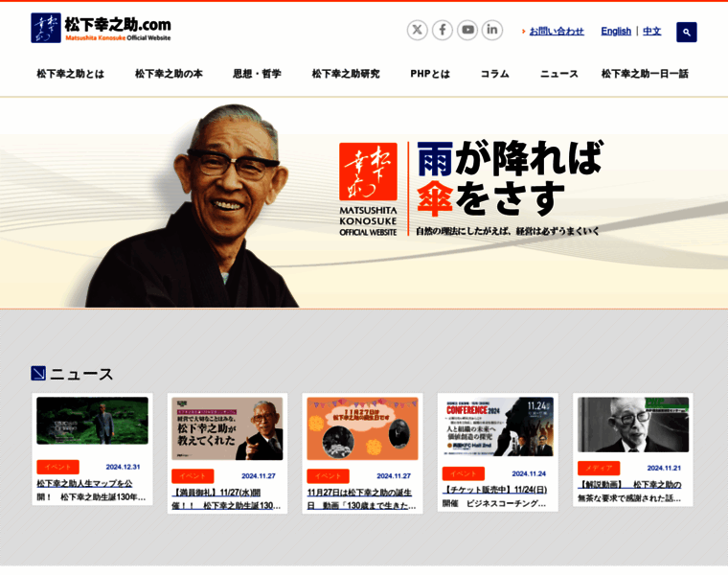Click the 2024.11.24 date text
Viewport: 728px width, 575px height.
(x=529, y=473)
